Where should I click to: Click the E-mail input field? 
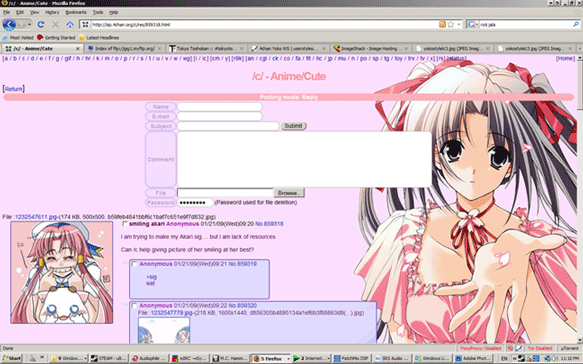click(x=220, y=116)
